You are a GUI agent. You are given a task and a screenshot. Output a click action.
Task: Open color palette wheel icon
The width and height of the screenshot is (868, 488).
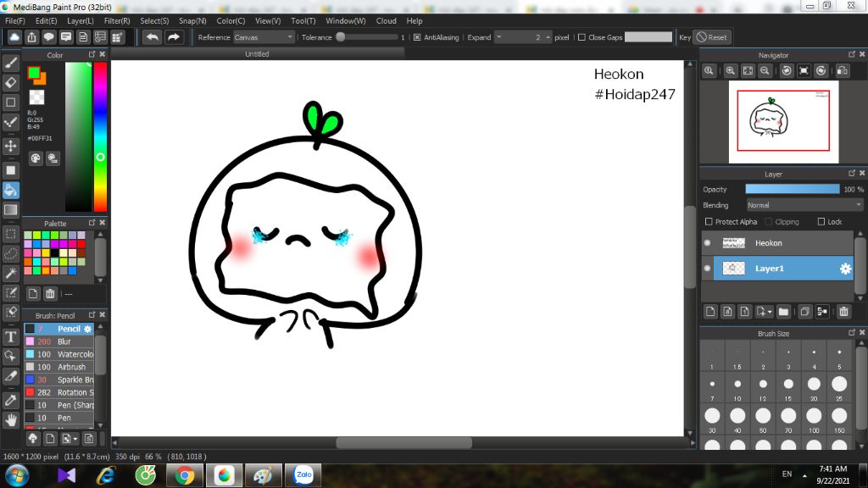tap(36, 158)
